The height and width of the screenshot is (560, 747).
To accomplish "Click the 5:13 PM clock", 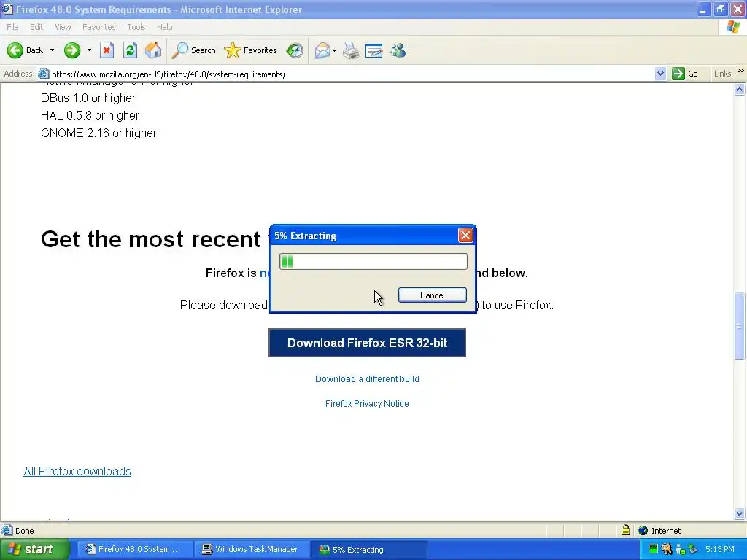I will tap(720, 550).
